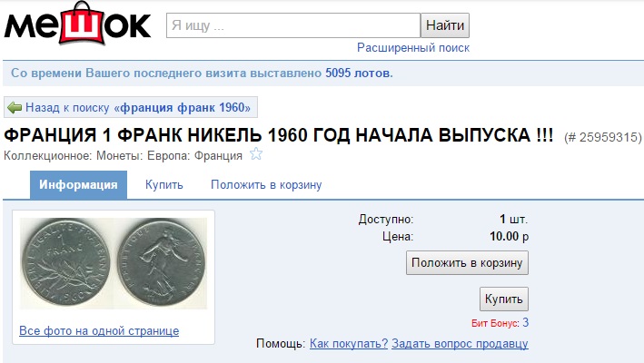
Task: Add lot to favorites with star icon
Action: 256,153
